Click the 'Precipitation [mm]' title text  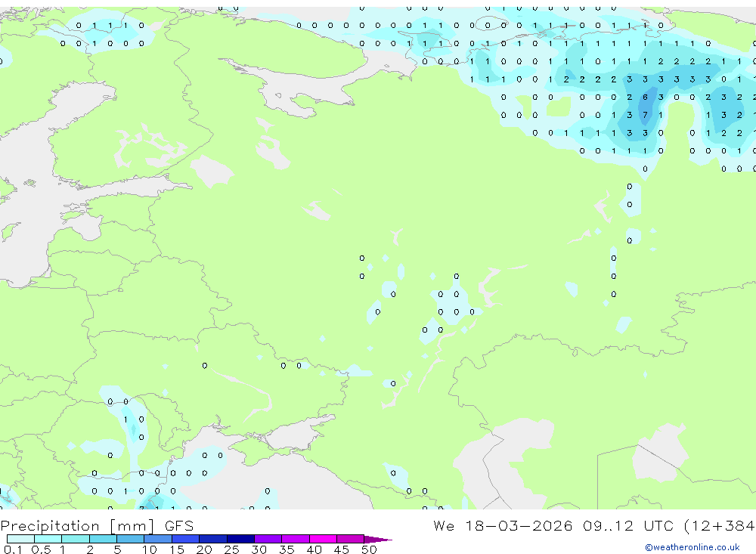click(x=77, y=526)
